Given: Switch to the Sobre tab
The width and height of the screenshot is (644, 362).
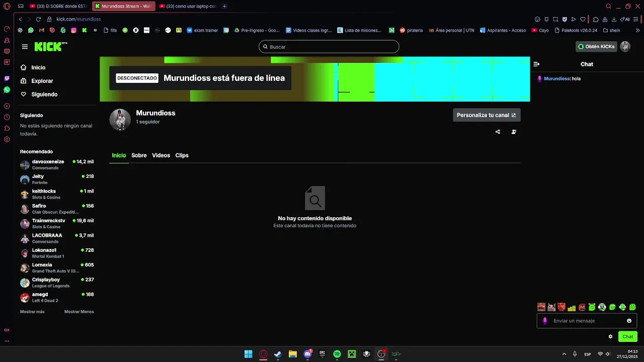Looking at the screenshot, I should tap(139, 155).
